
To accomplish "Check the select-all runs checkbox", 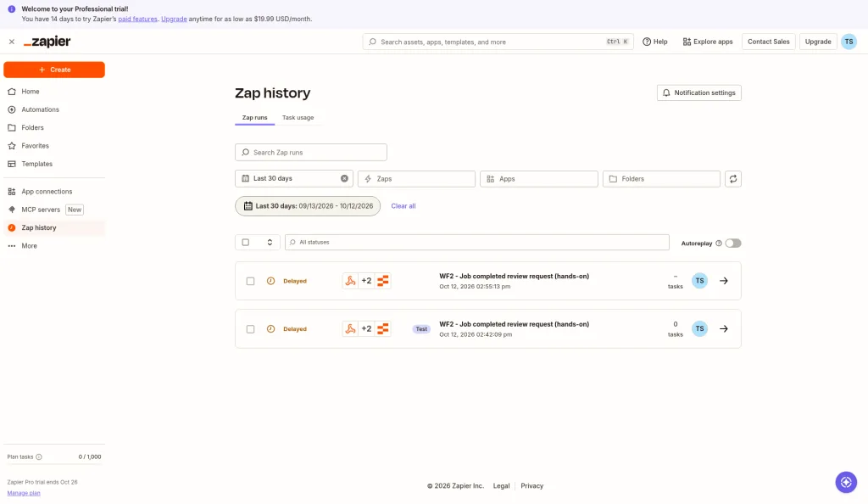I will point(245,243).
